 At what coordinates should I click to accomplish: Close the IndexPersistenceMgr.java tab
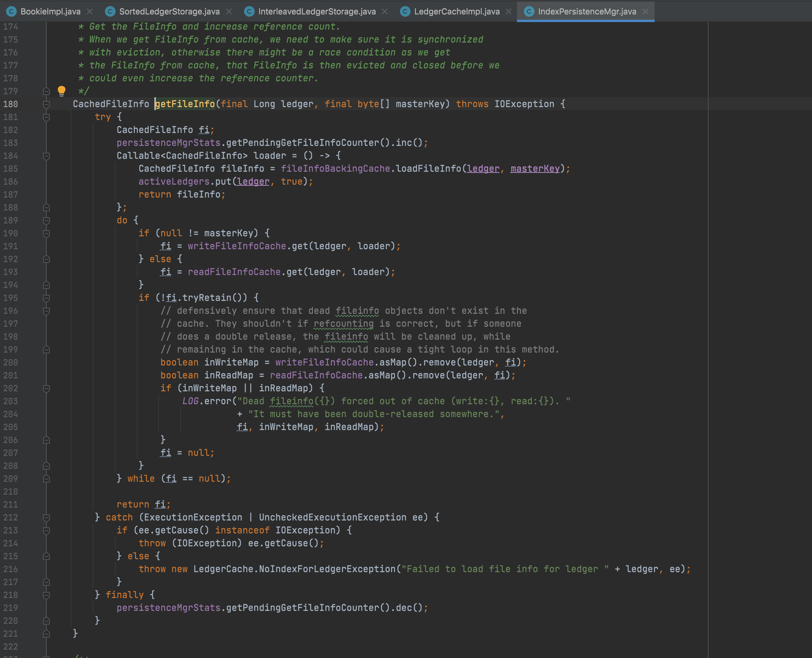pyautogui.click(x=645, y=11)
